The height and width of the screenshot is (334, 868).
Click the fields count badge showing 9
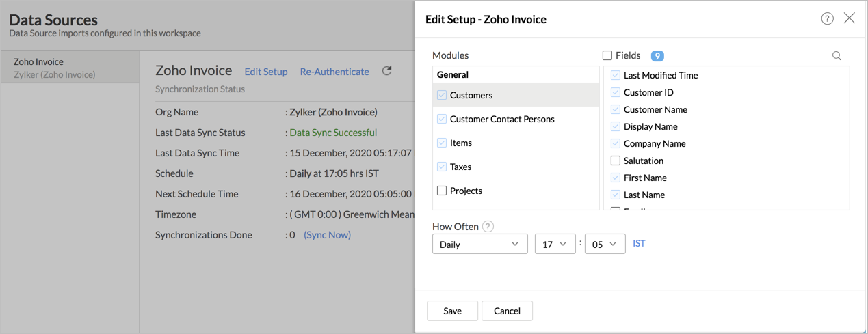(657, 56)
